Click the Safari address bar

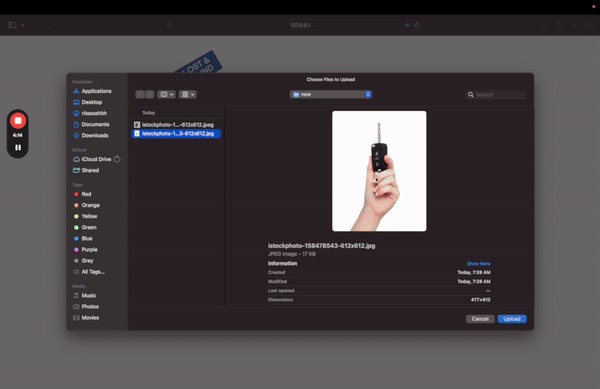point(300,25)
